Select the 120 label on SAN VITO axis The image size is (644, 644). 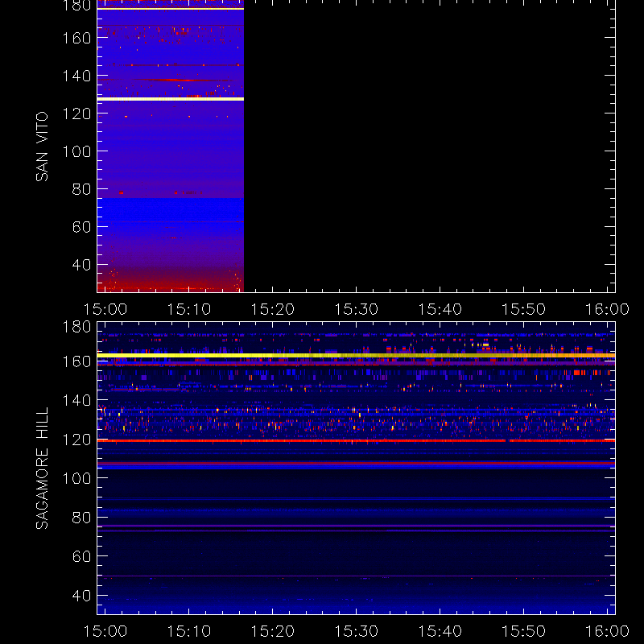76,114
